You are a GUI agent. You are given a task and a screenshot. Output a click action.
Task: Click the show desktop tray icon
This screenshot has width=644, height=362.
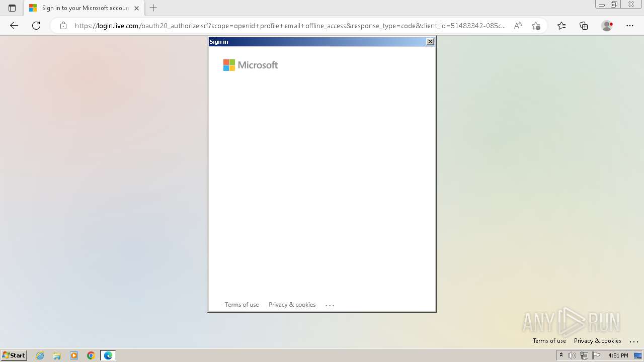pos(638,355)
